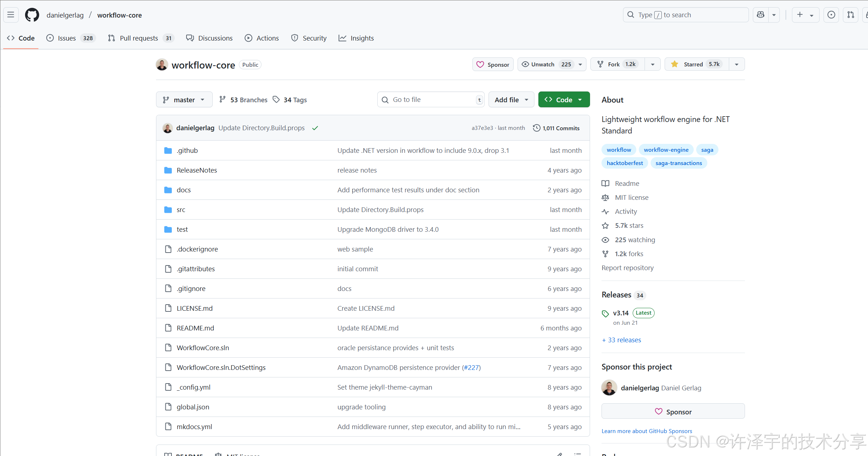This screenshot has width=868, height=456.
Task: Open the + 33 releases link
Action: pyautogui.click(x=621, y=340)
